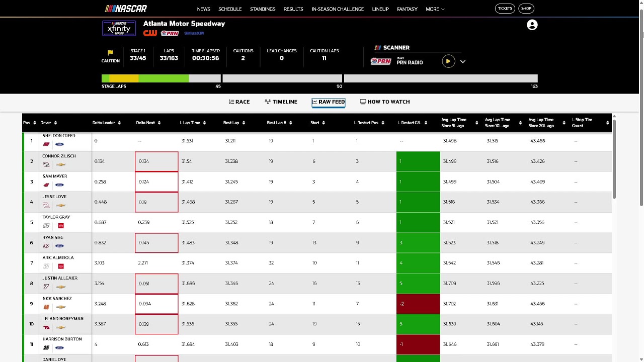This screenshot has height=362, width=644.
Task: Click Taylor Gray's car number 54 icon
Action: tap(46, 226)
